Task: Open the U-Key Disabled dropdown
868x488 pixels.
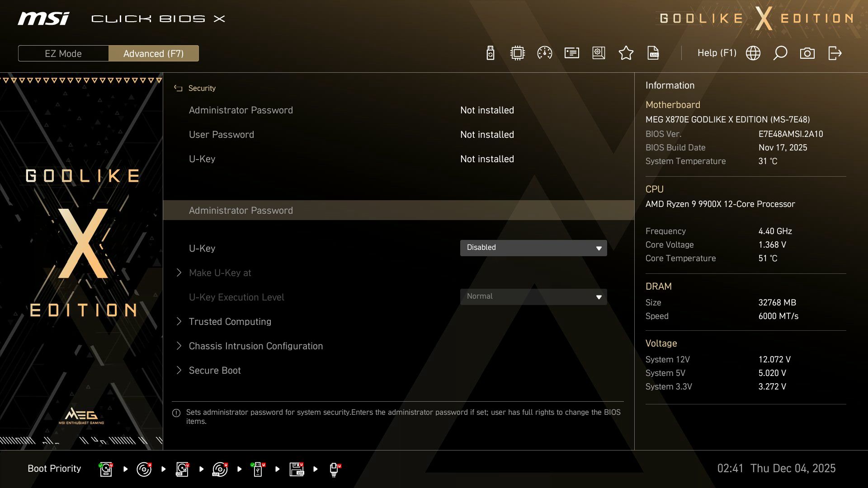Action: (x=533, y=248)
